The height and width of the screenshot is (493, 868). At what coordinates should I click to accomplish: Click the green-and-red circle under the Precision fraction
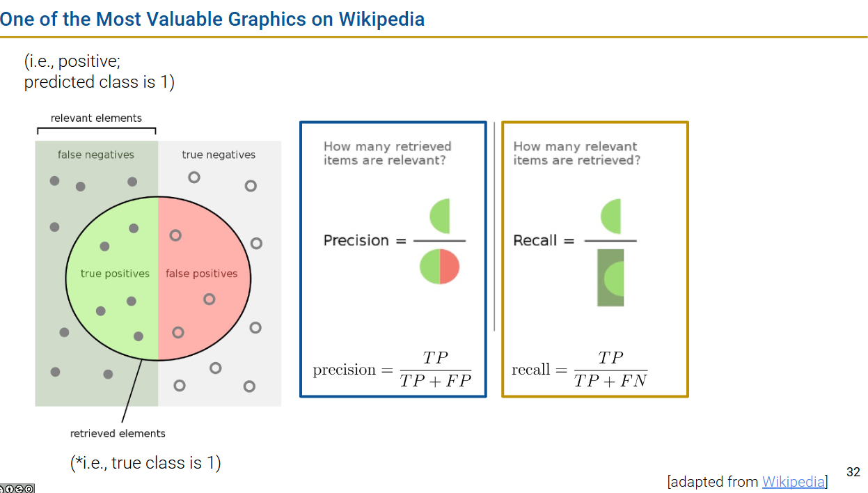[x=440, y=266]
